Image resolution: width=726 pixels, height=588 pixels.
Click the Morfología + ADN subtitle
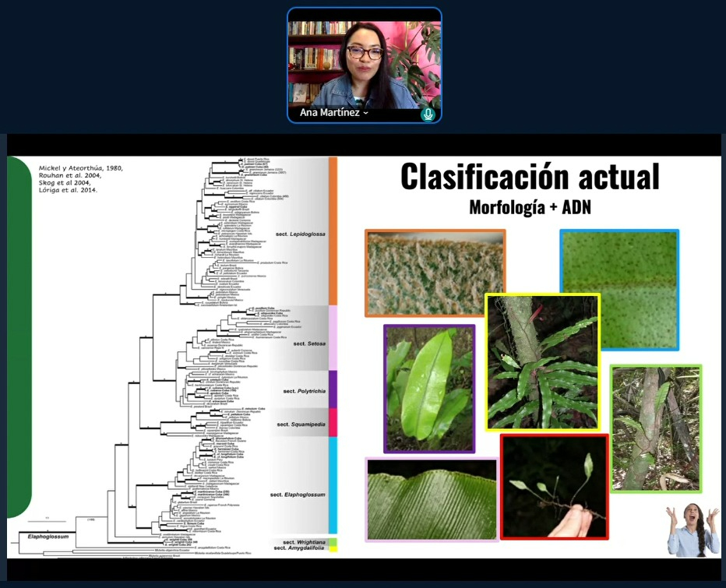coord(530,207)
